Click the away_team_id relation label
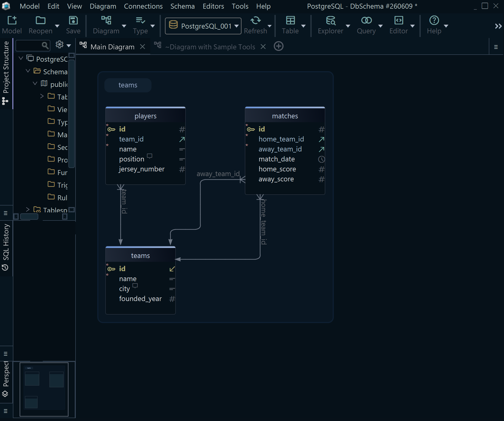This screenshot has height=421, width=504. [218, 174]
